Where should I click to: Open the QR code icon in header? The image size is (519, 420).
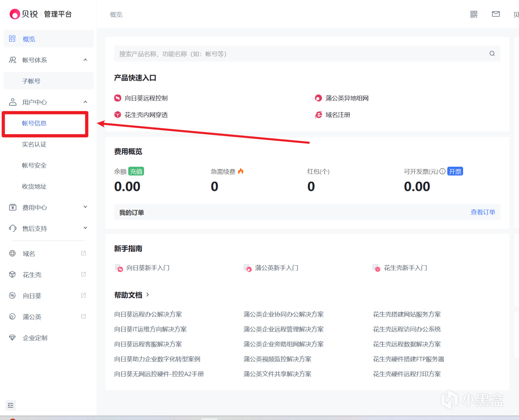[474, 14]
